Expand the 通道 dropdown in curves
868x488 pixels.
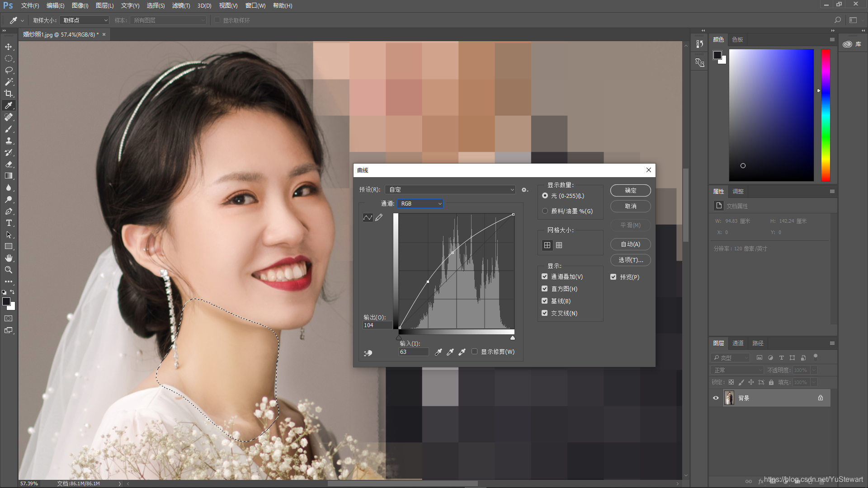(420, 203)
